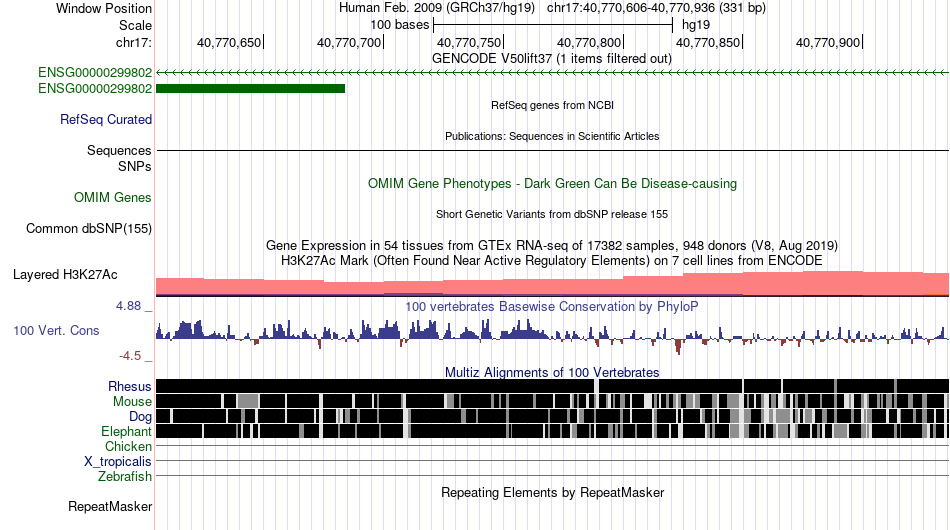Click the chr17:40,770,606-40,770,936 position text
The width and height of the screenshot is (950, 530).
tap(656, 8)
